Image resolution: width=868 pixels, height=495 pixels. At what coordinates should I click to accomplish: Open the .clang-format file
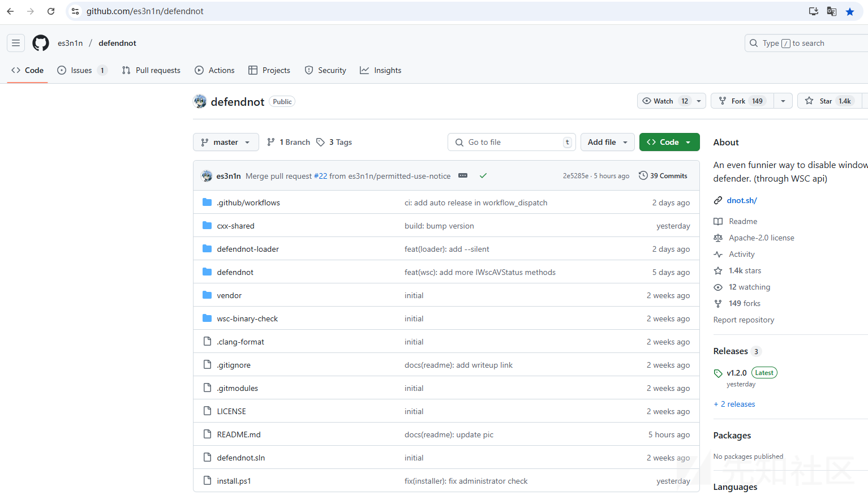point(240,342)
